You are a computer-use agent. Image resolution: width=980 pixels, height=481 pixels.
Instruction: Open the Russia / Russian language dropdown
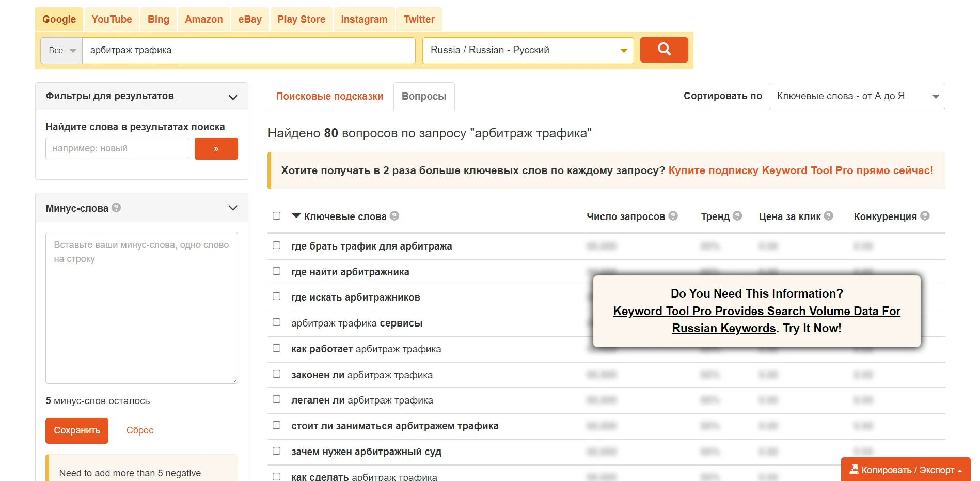point(528,50)
